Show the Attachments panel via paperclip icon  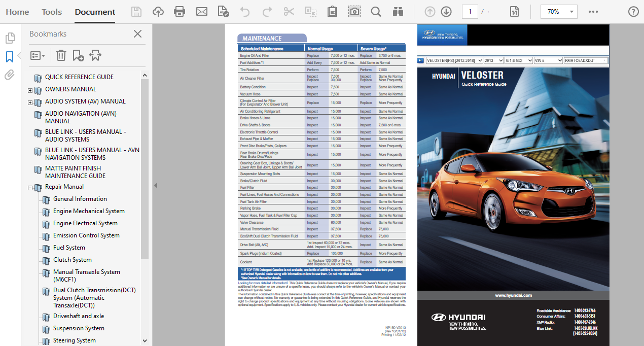9,75
